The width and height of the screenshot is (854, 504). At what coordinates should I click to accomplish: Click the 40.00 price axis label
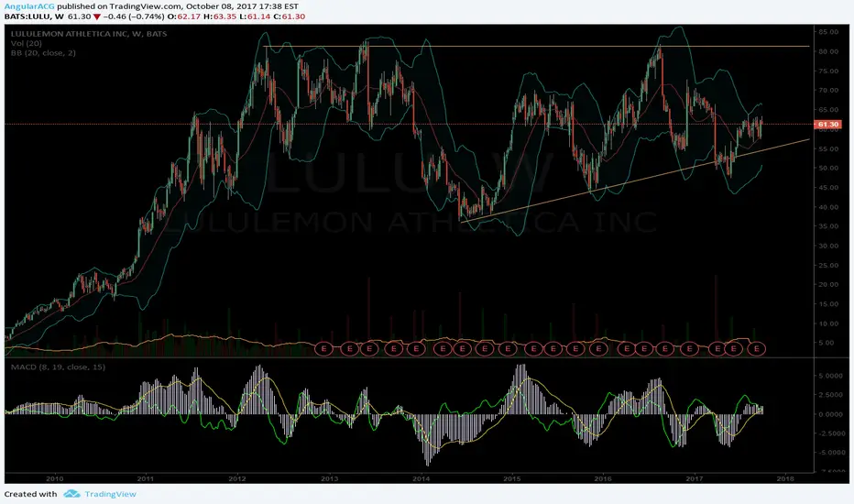pos(827,208)
